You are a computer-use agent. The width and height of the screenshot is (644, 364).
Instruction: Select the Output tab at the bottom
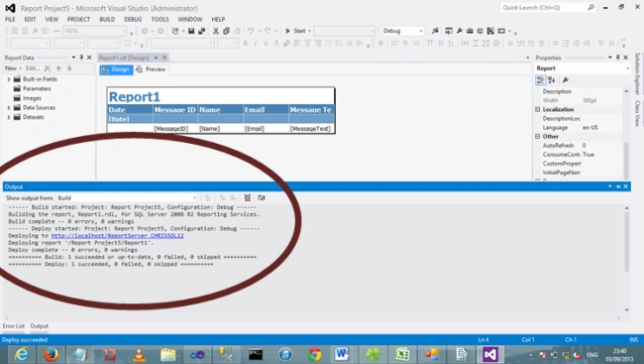[x=39, y=325]
